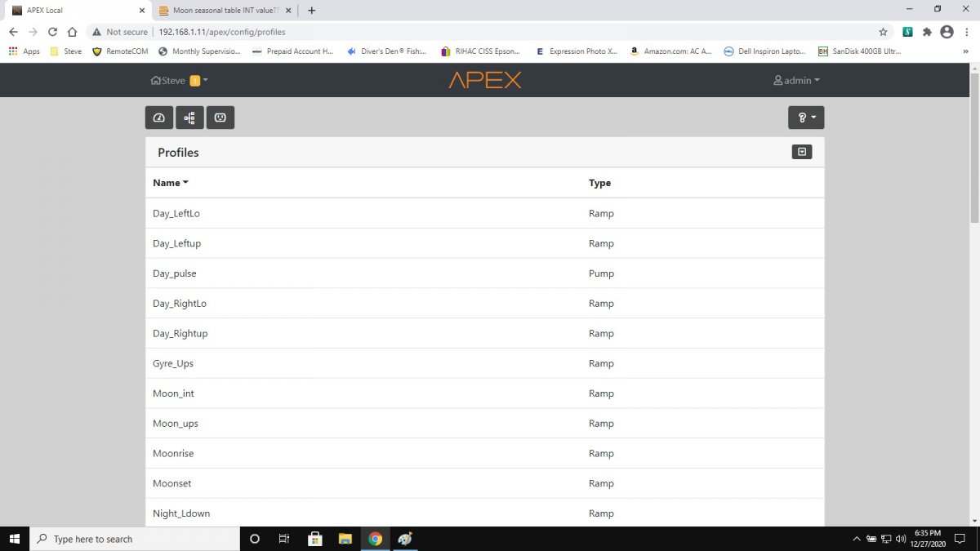Open a new browser tab
The width and height of the screenshot is (980, 551).
click(x=311, y=11)
